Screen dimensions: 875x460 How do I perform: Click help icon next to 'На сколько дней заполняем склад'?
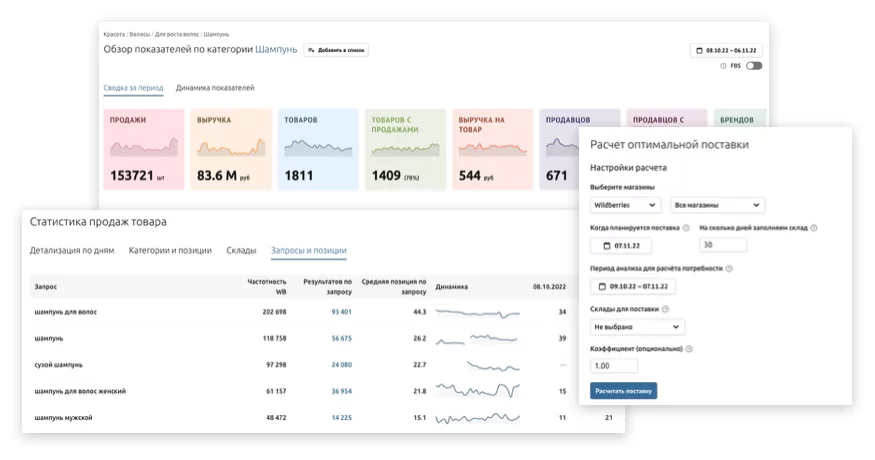[x=813, y=228]
